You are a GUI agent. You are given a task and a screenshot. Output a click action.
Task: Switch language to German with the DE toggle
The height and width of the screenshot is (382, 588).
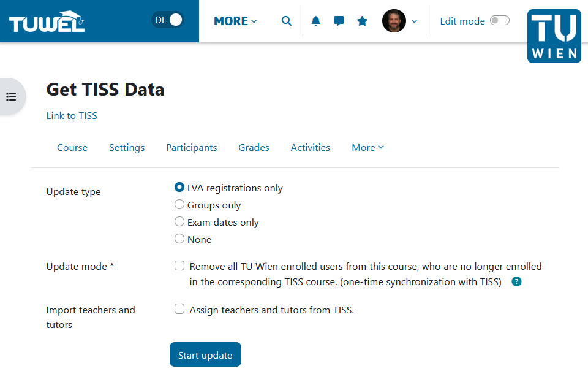click(168, 19)
